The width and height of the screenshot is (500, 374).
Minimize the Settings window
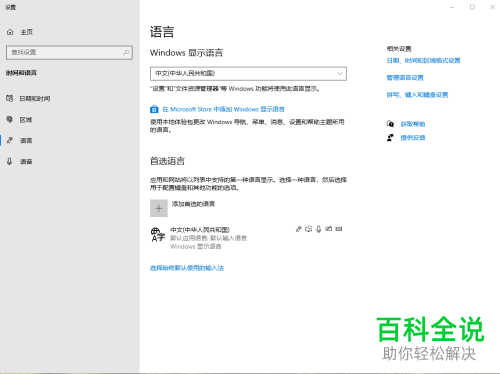pyautogui.click(x=452, y=7)
